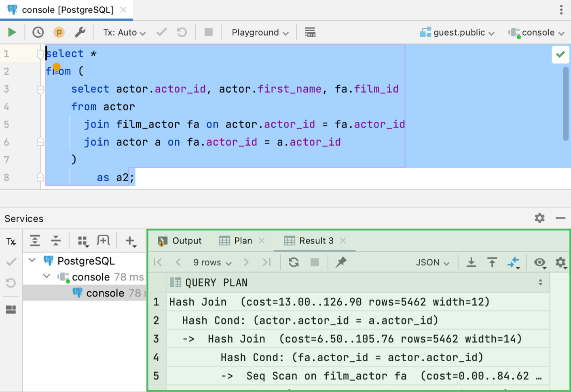Pin the Result 3 tab
This screenshot has height=392, width=571.
click(x=341, y=263)
